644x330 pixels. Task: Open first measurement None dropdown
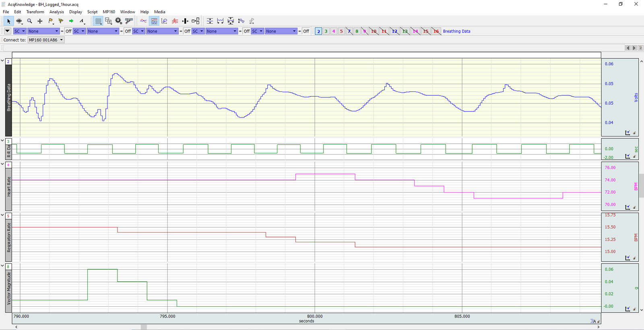tap(43, 31)
